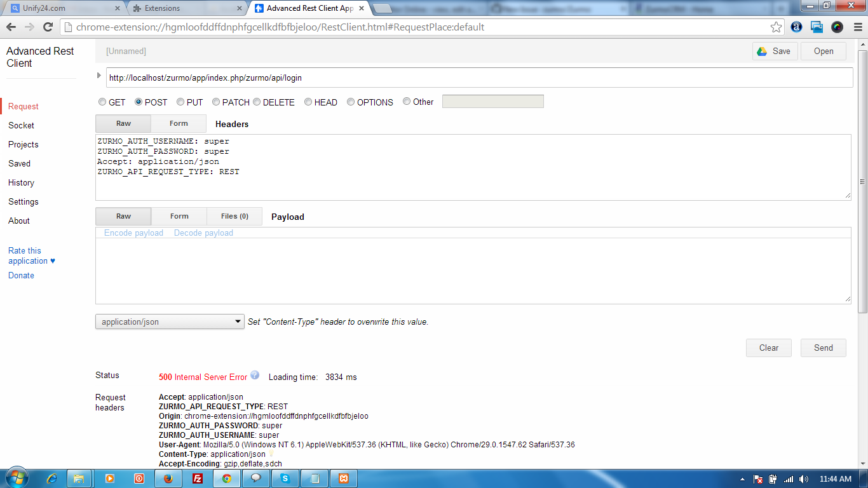Image resolution: width=868 pixels, height=488 pixels.
Task: Select the DELETE method radio button
Action: point(257,102)
